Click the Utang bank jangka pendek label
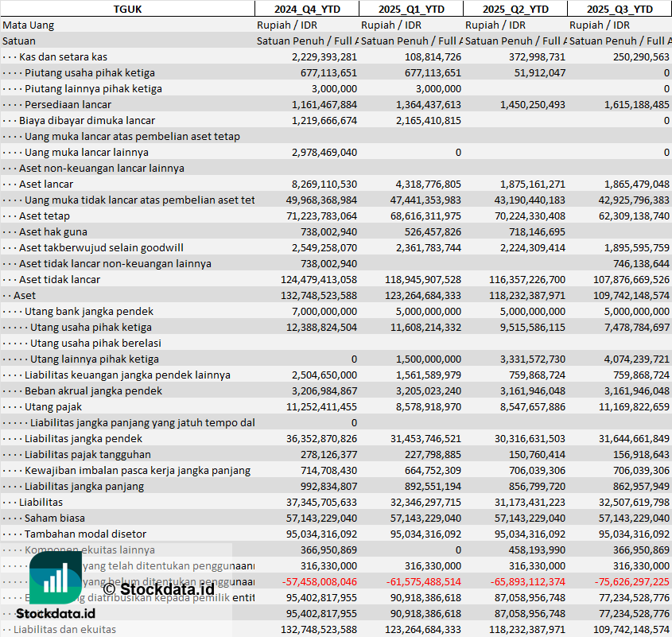This screenshot has width=672, height=637. click(x=89, y=311)
